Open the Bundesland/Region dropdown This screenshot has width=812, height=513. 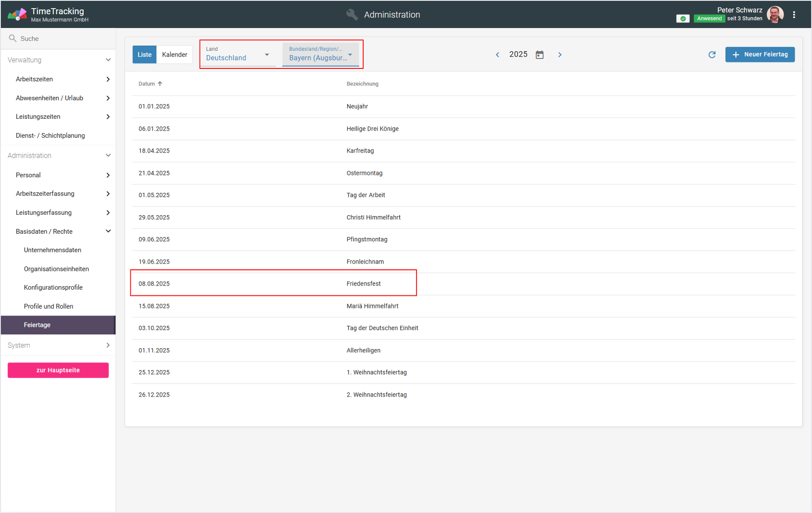pos(320,55)
